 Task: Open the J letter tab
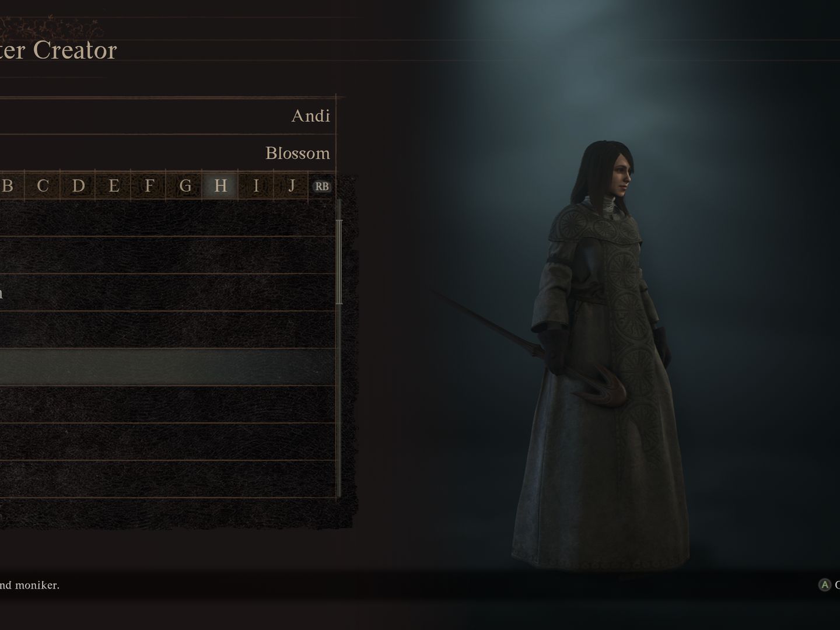pyautogui.click(x=292, y=186)
